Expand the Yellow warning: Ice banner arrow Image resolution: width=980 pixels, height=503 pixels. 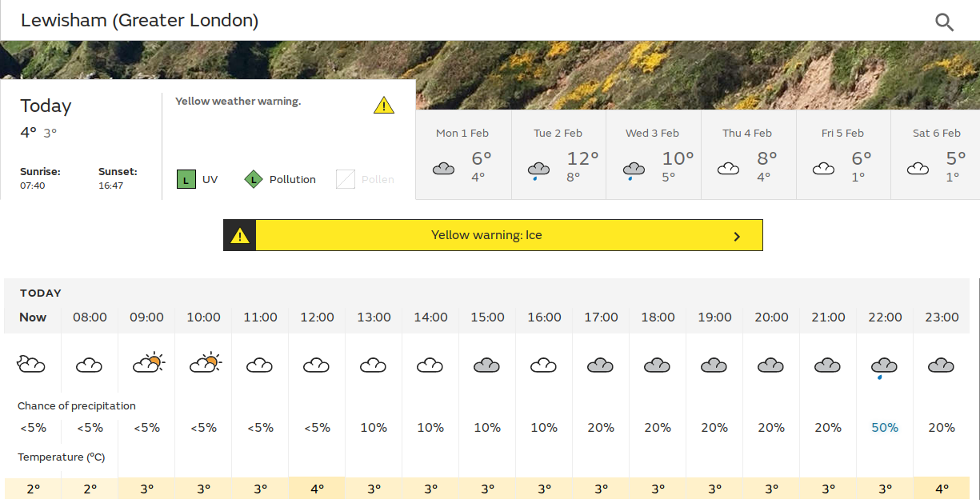coord(737,236)
